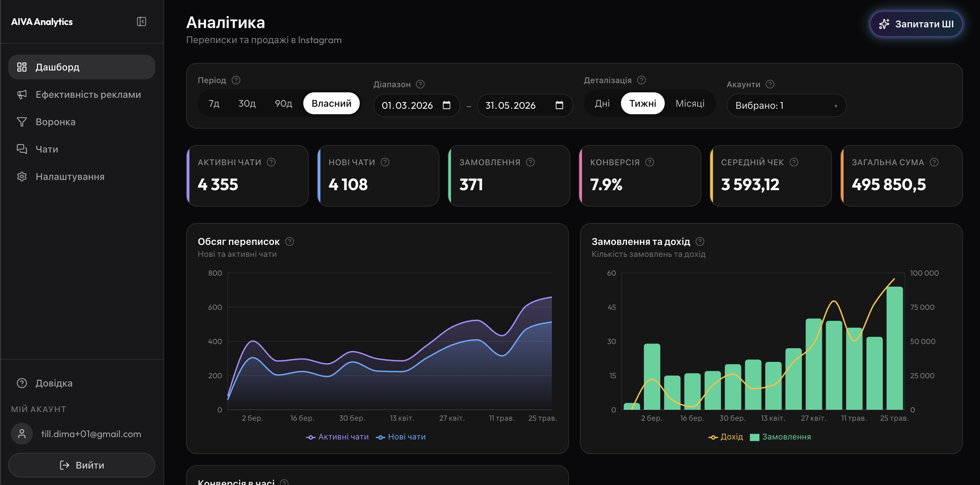Click the Вийти logout button
The width and height of the screenshot is (980, 485).
[x=82, y=465]
